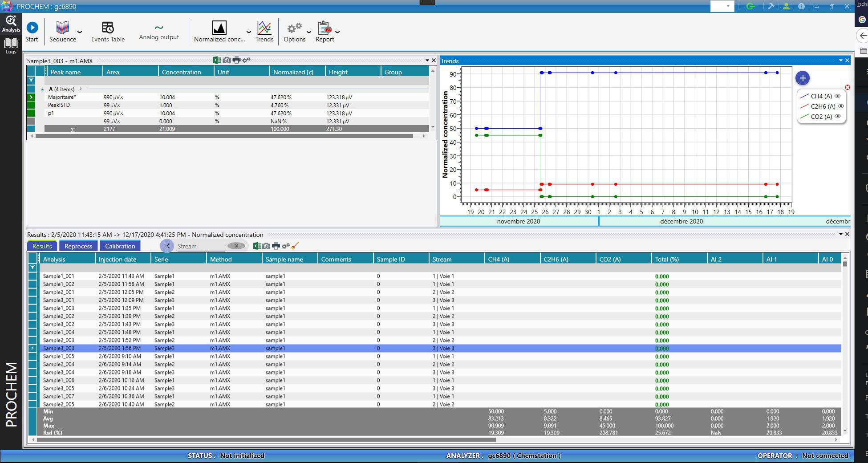Open the Report tool
Image resolution: width=868 pixels, height=463 pixels.
(x=324, y=28)
